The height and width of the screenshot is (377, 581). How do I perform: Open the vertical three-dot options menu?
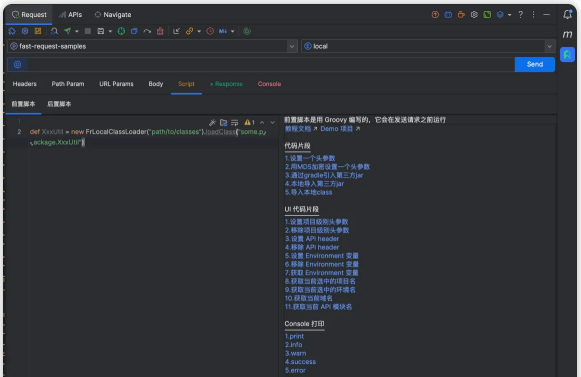[533, 14]
